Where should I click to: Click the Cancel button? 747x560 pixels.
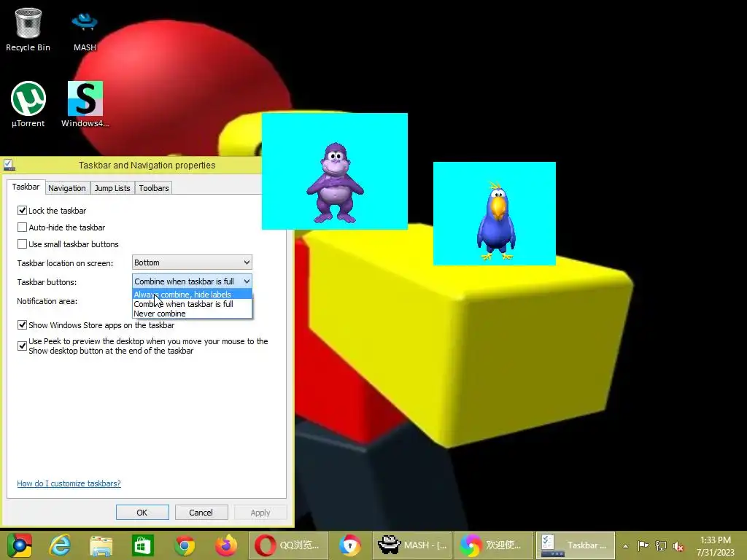(x=201, y=513)
